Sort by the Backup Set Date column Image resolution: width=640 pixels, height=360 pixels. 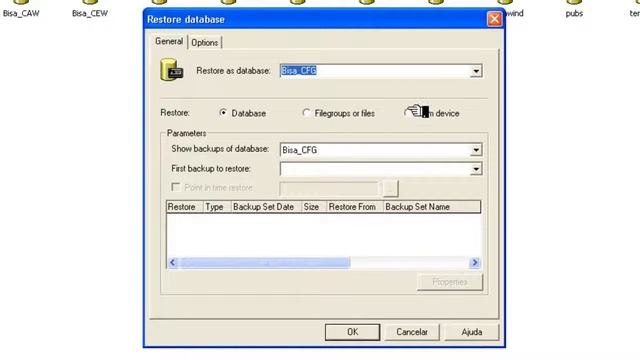pyautogui.click(x=267, y=207)
